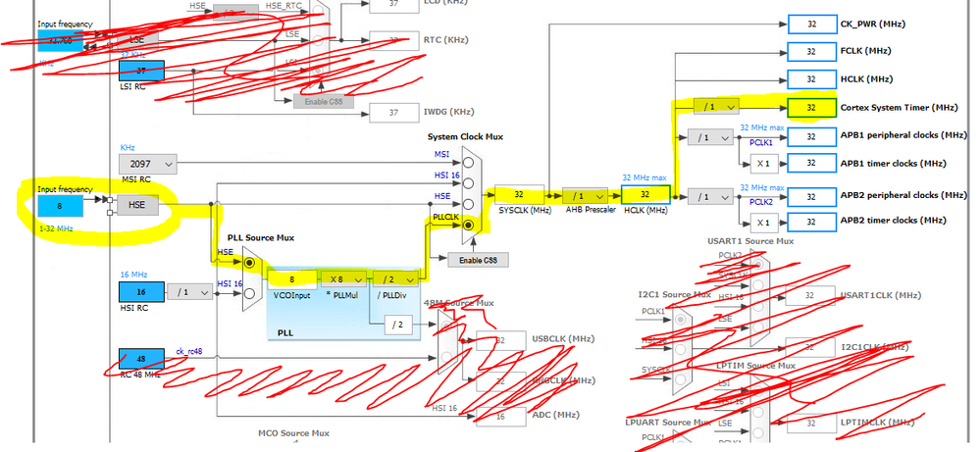Viewport: 980px width, 452px height.
Task: Click the HSI RC 16 box
Action: coord(142,292)
